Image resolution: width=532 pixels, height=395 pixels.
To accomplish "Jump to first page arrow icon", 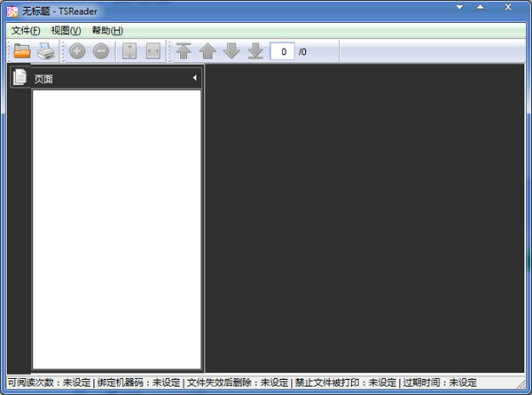I will tap(184, 51).
